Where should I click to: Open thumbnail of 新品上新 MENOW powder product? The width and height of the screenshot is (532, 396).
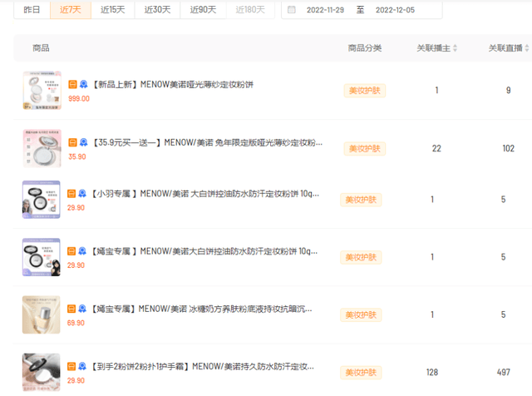pyautogui.click(x=42, y=91)
